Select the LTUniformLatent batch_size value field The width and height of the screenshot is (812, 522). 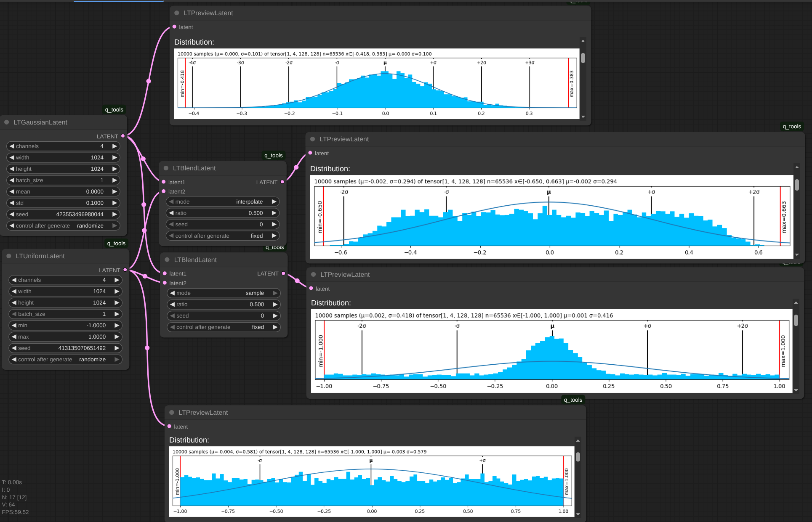tap(65, 314)
